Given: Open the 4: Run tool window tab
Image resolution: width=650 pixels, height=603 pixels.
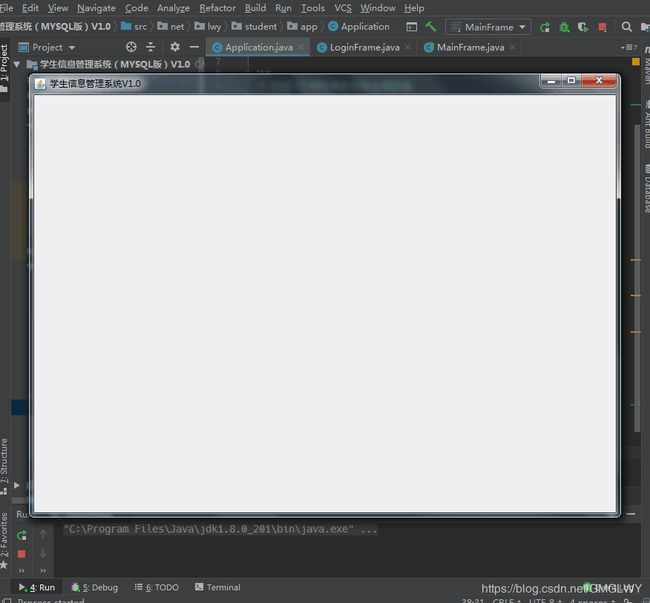Looking at the screenshot, I should click(36, 587).
